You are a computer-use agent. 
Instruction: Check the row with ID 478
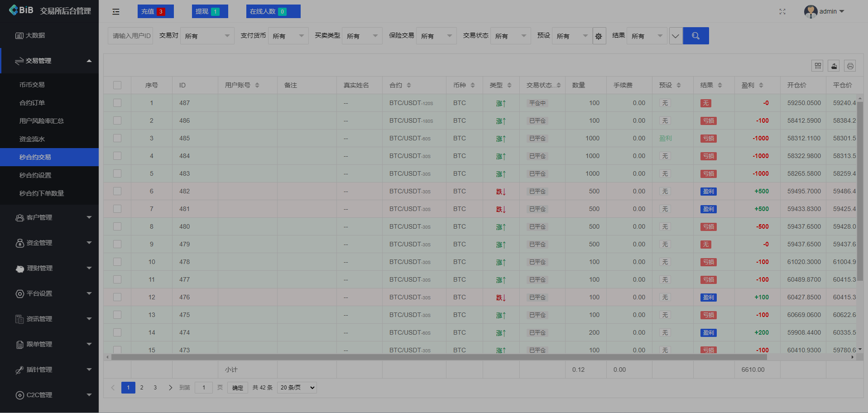(117, 262)
